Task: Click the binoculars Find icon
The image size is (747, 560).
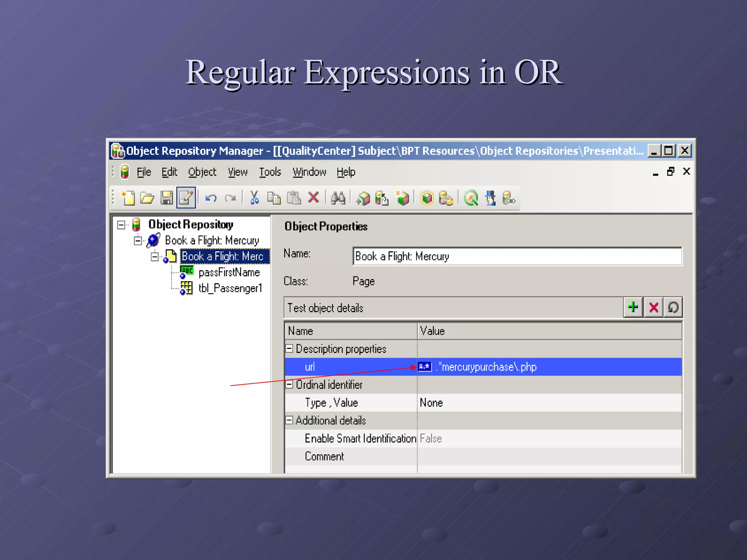Action: (x=338, y=198)
